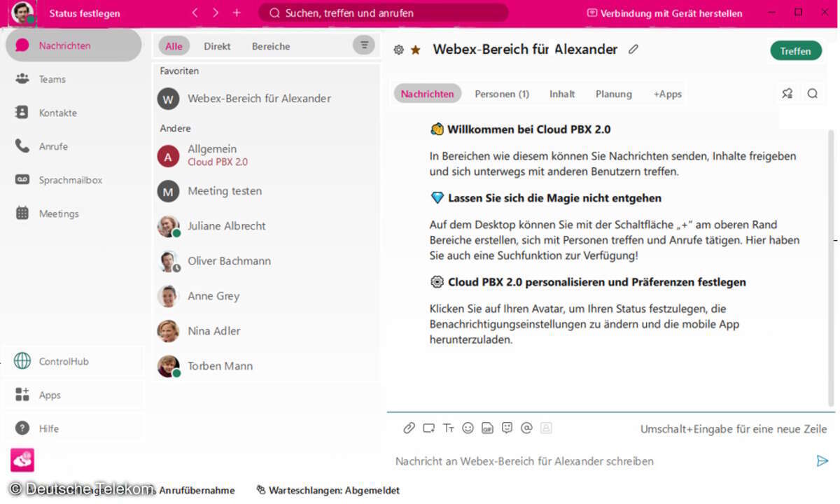
Task: Insert an @ mention
Action: pos(527,428)
